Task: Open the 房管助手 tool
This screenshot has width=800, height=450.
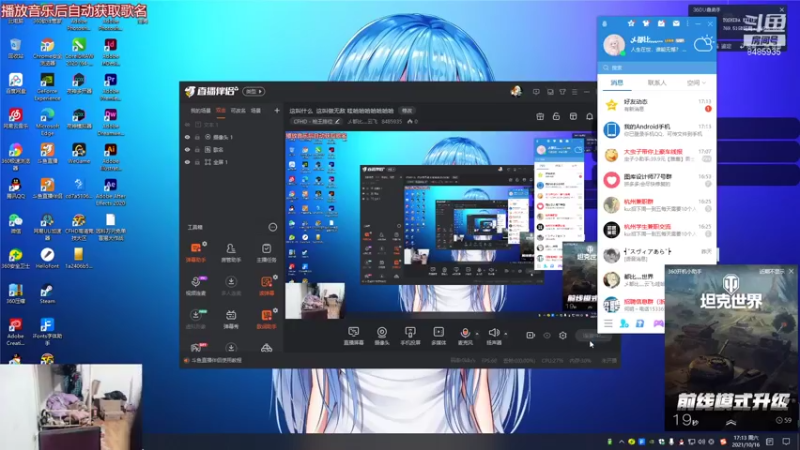Action: pos(231,253)
